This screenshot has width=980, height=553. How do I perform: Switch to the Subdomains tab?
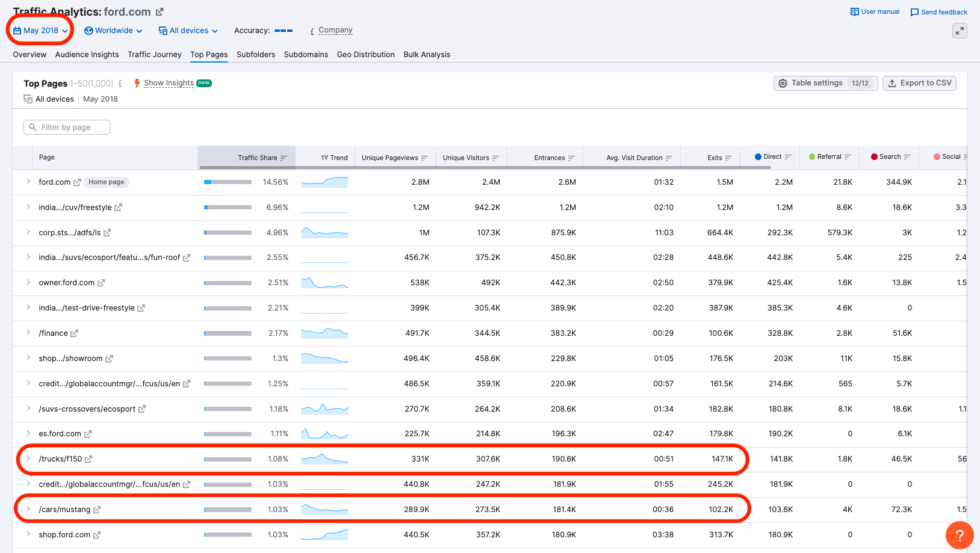coord(306,55)
